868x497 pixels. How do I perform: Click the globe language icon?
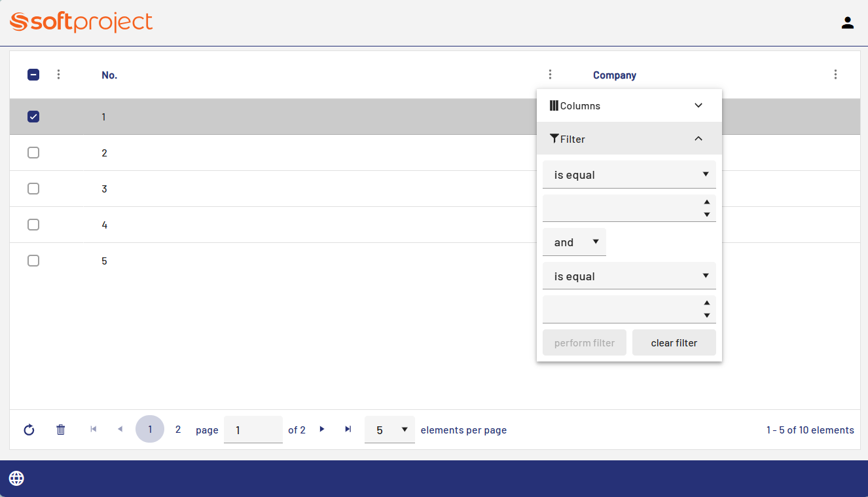click(16, 479)
